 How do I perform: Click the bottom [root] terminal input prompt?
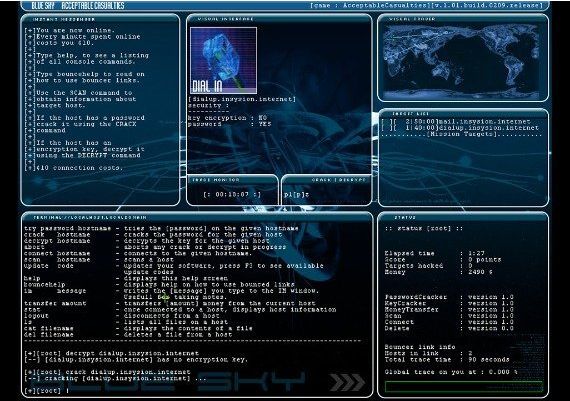coord(47,391)
